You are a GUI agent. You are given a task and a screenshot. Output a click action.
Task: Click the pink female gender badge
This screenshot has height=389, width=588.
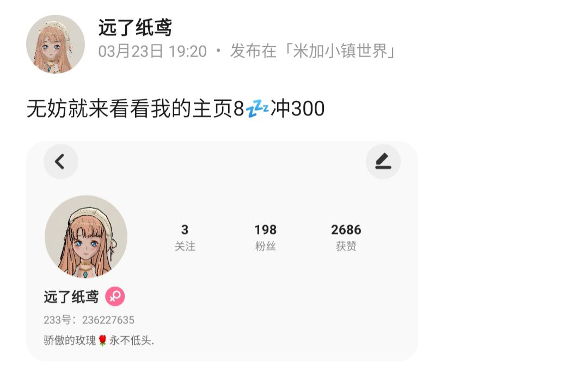pyautogui.click(x=115, y=296)
